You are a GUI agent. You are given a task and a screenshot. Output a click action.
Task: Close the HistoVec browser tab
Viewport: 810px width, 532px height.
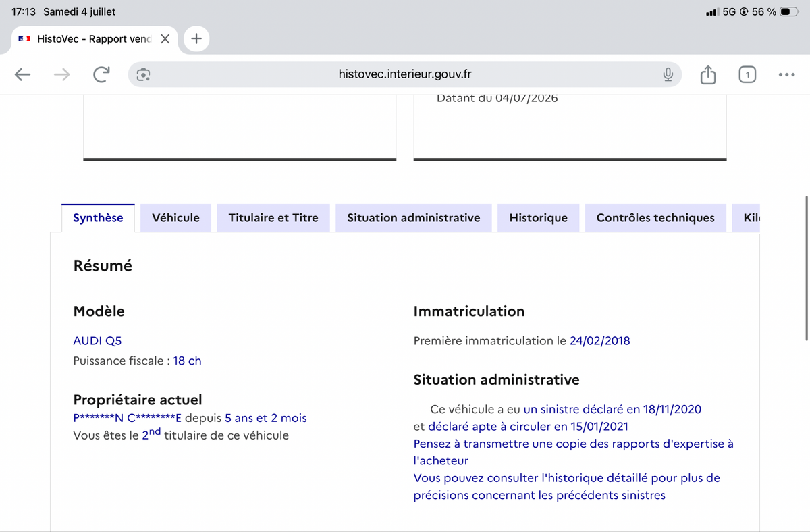[165, 39]
